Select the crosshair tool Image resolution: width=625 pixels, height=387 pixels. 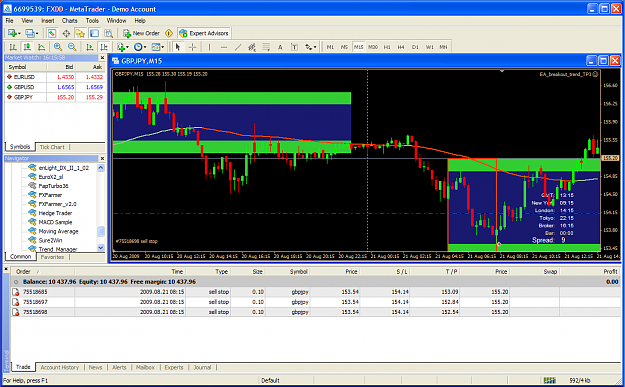point(193,47)
